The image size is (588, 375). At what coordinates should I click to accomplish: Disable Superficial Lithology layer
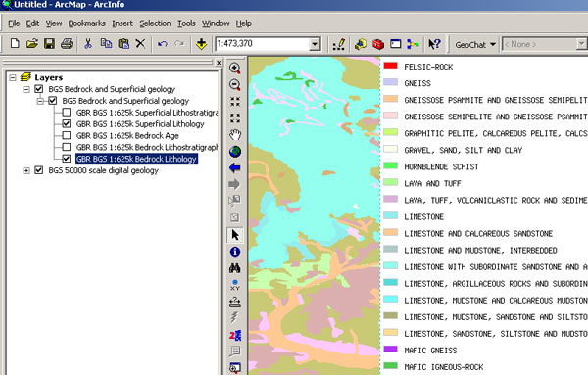(x=67, y=123)
